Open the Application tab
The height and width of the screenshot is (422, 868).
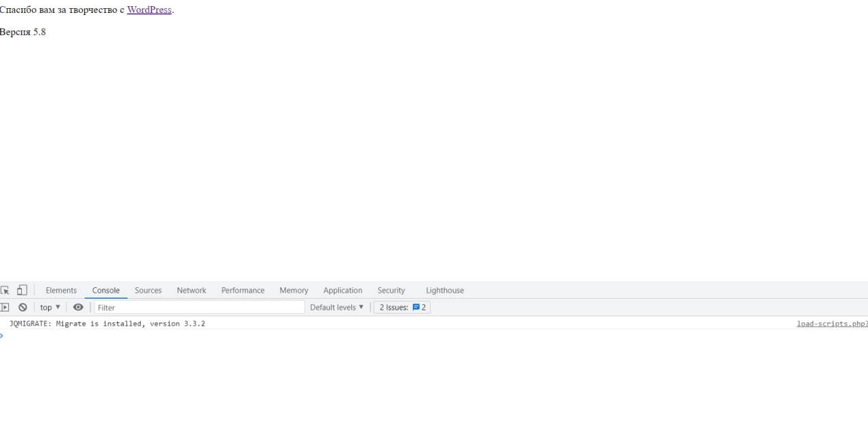(x=342, y=290)
